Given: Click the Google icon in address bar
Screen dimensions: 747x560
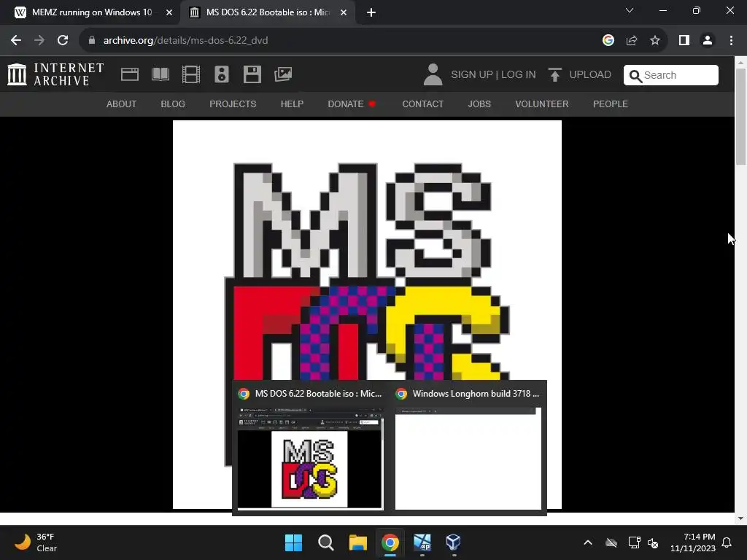Looking at the screenshot, I should 608,41.
